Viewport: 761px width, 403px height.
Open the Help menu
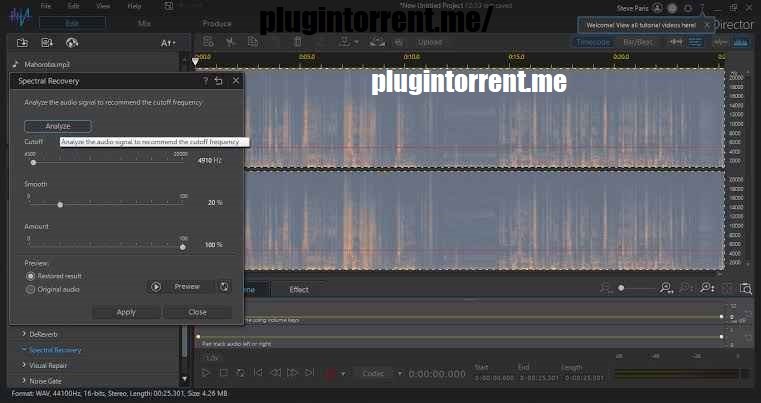tap(134, 6)
